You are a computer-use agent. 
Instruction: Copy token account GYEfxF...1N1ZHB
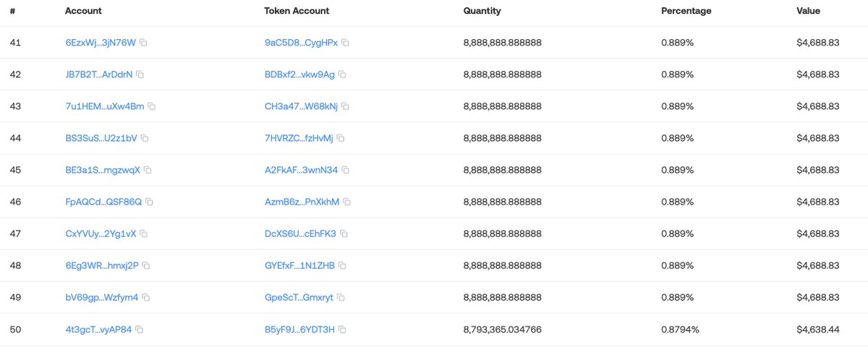point(342,265)
